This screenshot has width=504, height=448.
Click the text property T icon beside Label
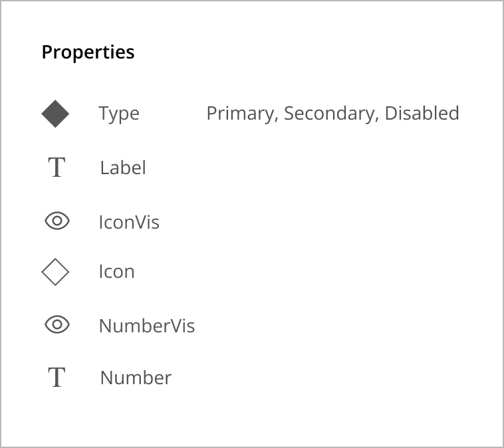coord(57,167)
